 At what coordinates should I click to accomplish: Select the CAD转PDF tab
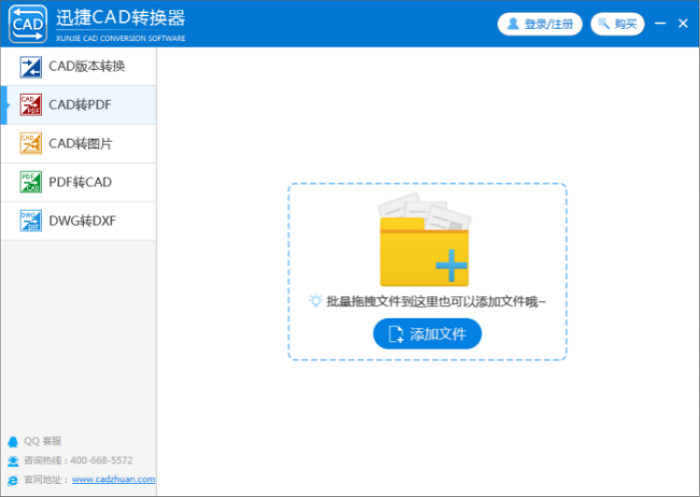(x=79, y=105)
